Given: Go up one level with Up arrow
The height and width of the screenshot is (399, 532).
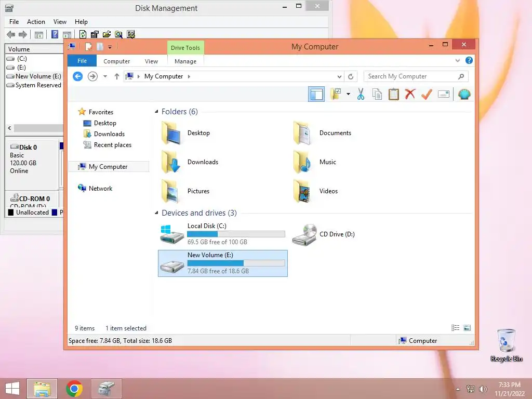Looking at the screenshot, I should point(117,76).
